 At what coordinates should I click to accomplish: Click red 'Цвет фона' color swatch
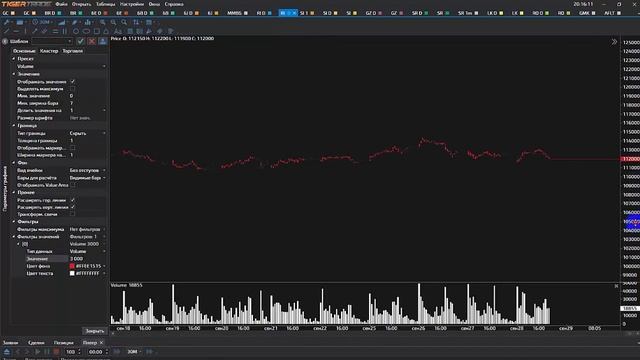[72, 266]
